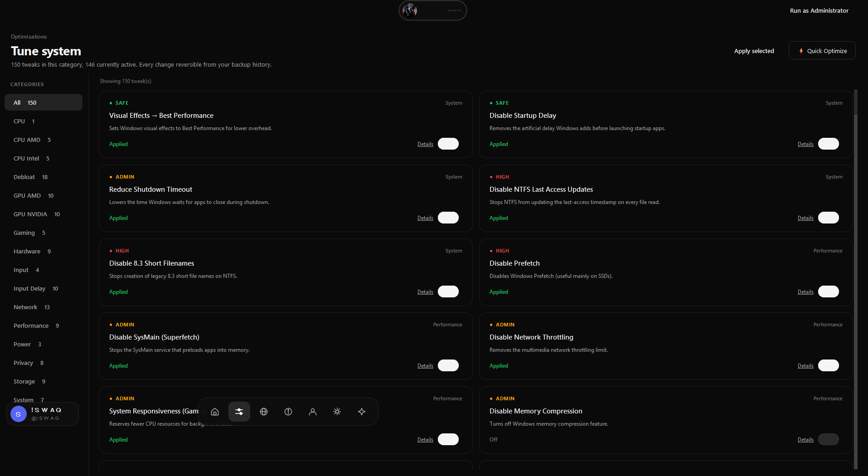
Task: Click the !SWAQ username label
Action: click(46, 410)
